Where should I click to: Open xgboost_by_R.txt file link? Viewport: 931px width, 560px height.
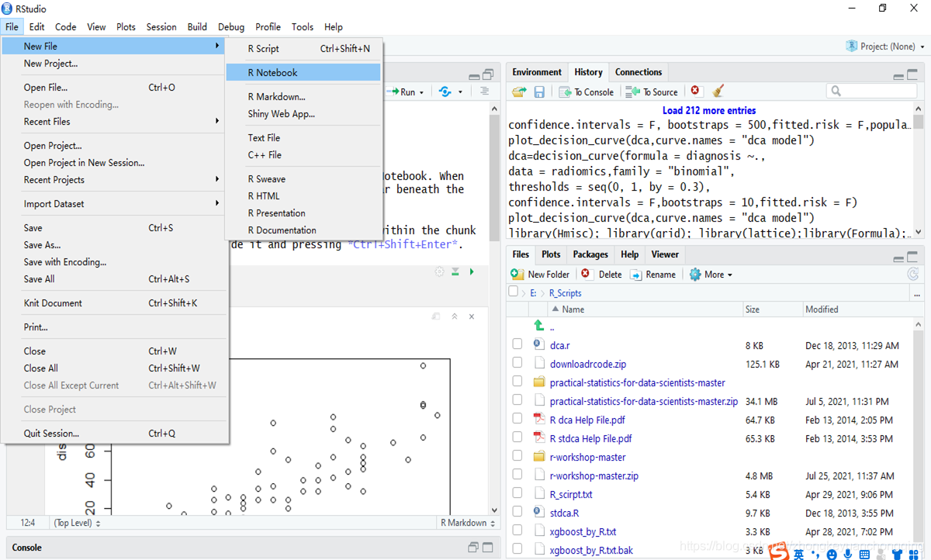583,532
